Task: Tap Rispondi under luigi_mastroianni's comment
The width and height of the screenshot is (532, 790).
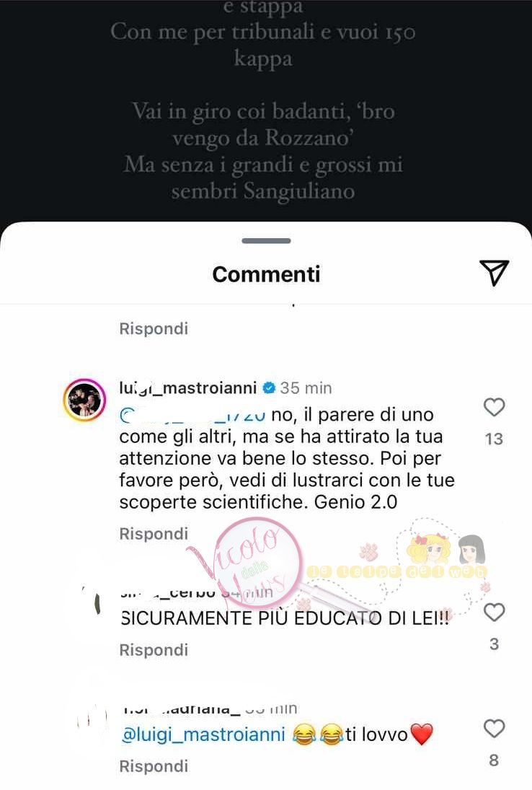Action: coord(154,534)
